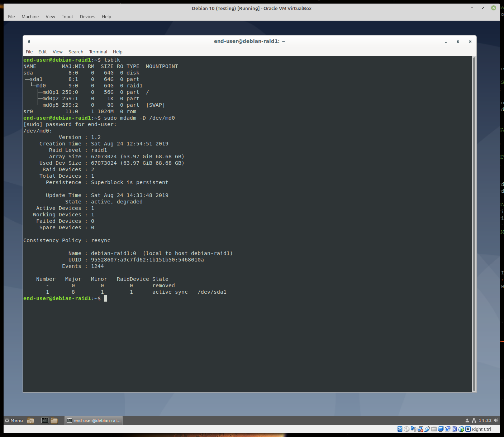This screenshot has width=504, height=437.
Task: Open the Input menu
Action: point(67,16)
